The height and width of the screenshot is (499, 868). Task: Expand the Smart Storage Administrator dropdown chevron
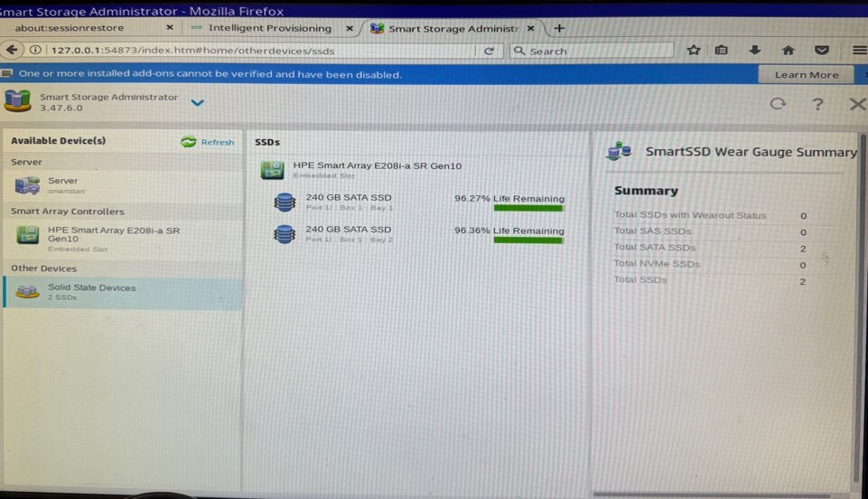click(x=198, y=102)
